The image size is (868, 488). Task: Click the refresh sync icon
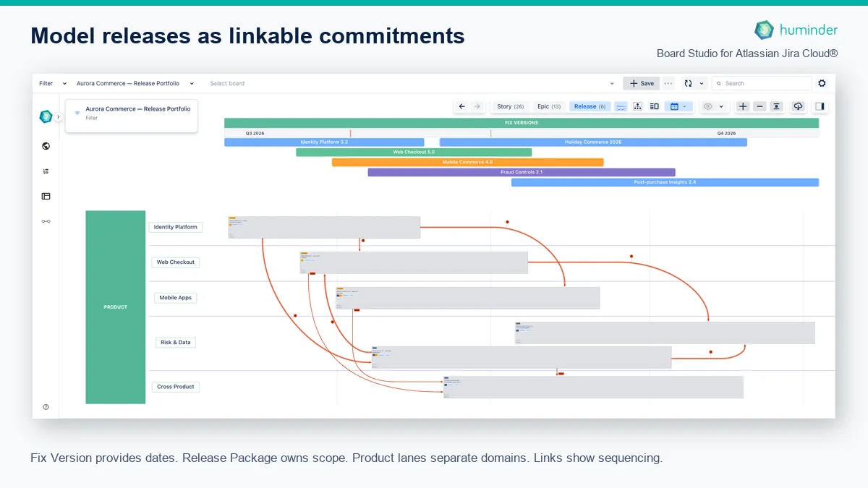[x=688, y=83]
